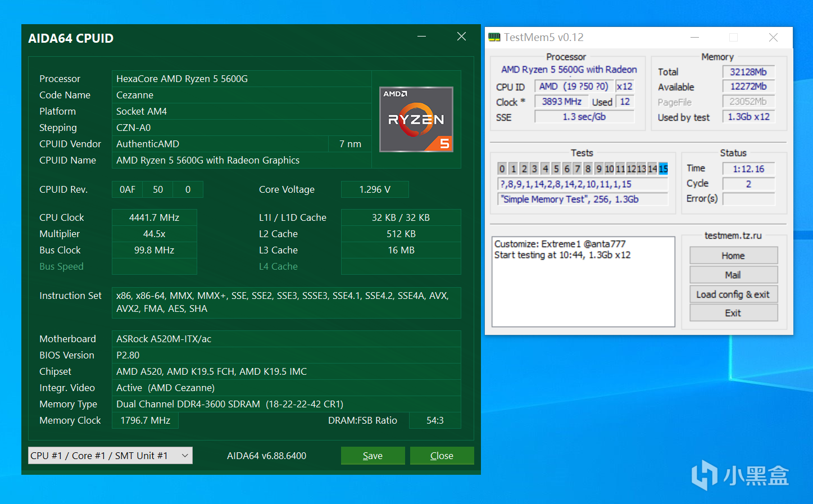Click the 12272Mb available memory value
This screenshot has height=504, width=813.
(748, 87)
